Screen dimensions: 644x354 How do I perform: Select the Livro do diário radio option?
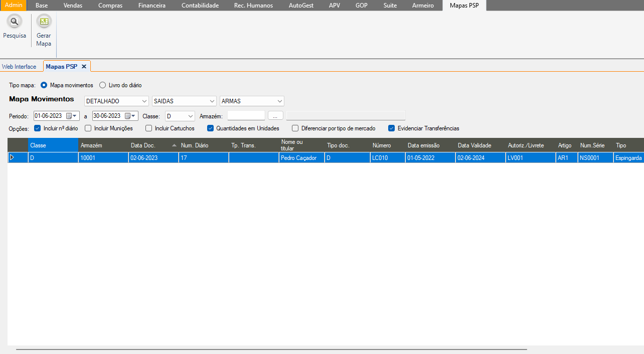(x=102, y=85)
